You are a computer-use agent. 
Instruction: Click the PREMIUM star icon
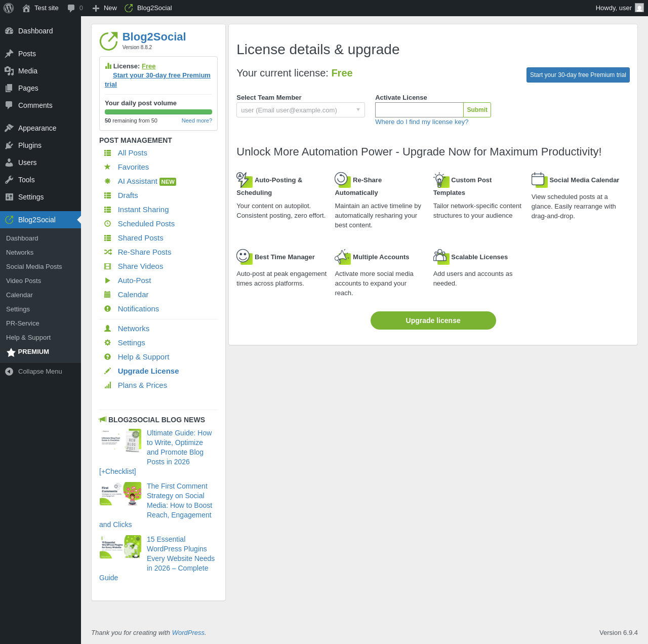pyautogui.click(x=11, y=352)
